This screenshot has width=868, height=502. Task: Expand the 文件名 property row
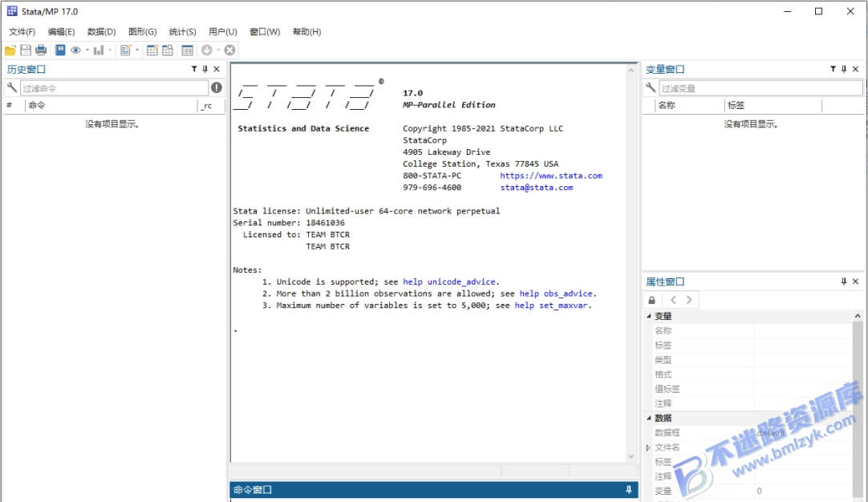tap(648, 447)
